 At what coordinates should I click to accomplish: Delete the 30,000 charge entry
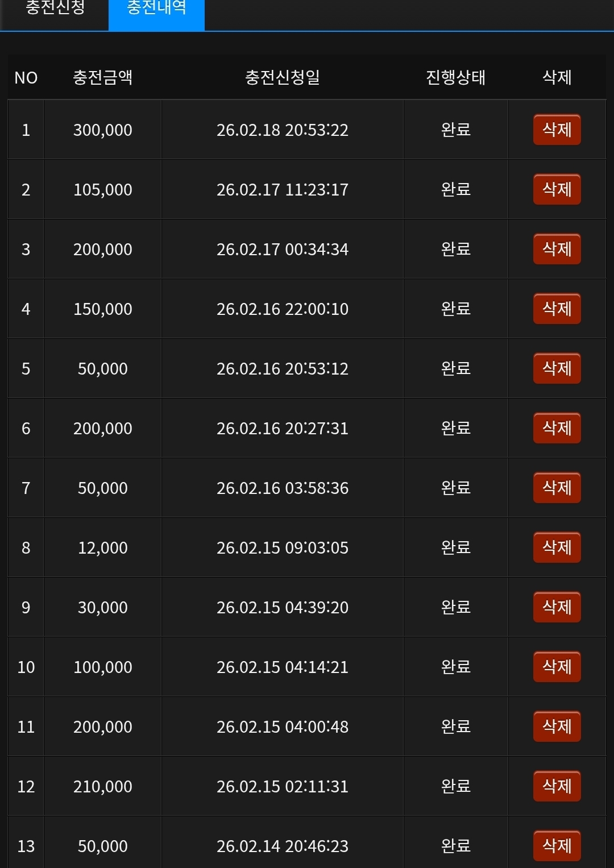tap(557, 607)
